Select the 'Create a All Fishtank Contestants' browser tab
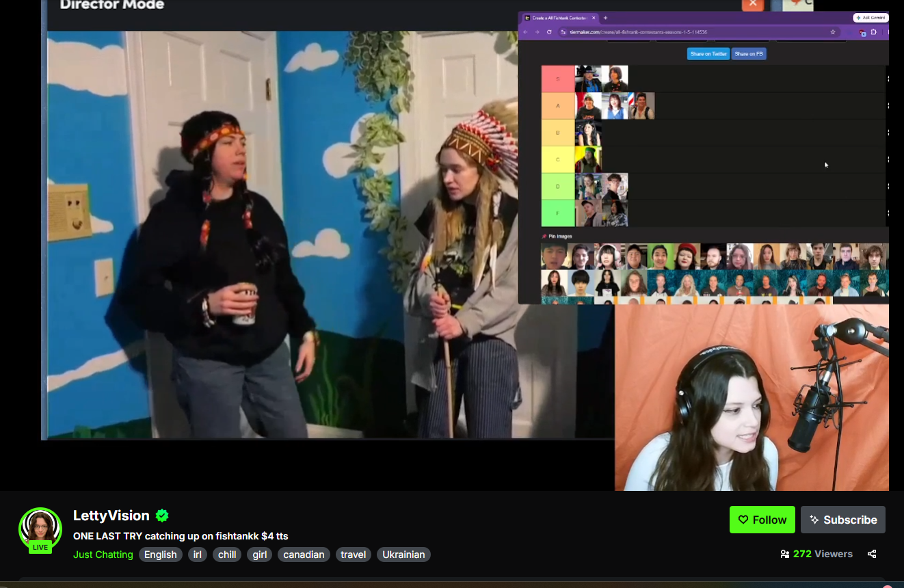This screenshot has width=904, height=588. click(x=561, y=18)
